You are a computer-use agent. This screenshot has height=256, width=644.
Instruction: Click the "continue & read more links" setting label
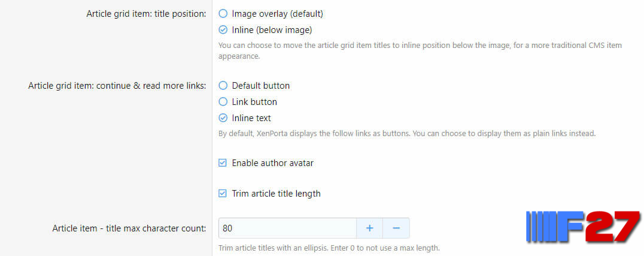117,86
